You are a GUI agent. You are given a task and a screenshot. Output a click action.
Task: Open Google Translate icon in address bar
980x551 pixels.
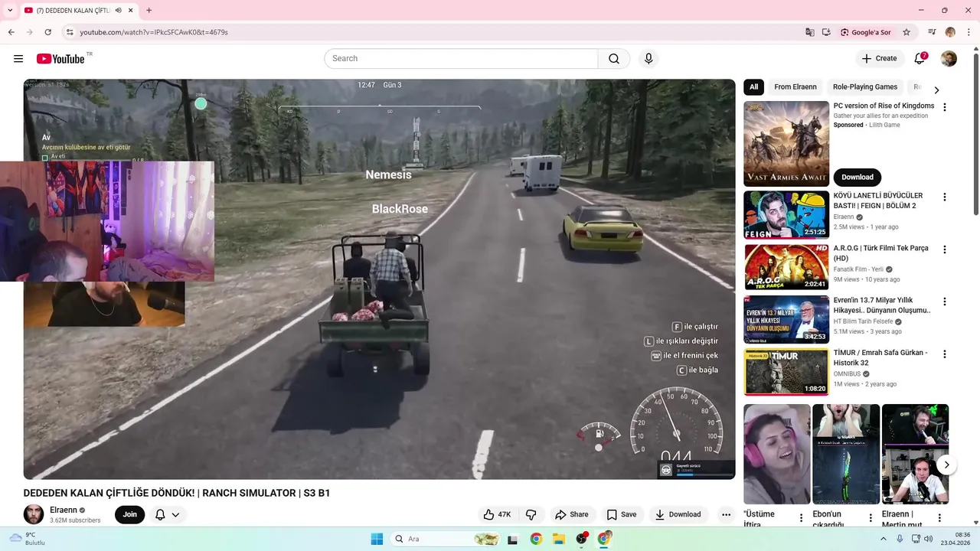point(810,32)
